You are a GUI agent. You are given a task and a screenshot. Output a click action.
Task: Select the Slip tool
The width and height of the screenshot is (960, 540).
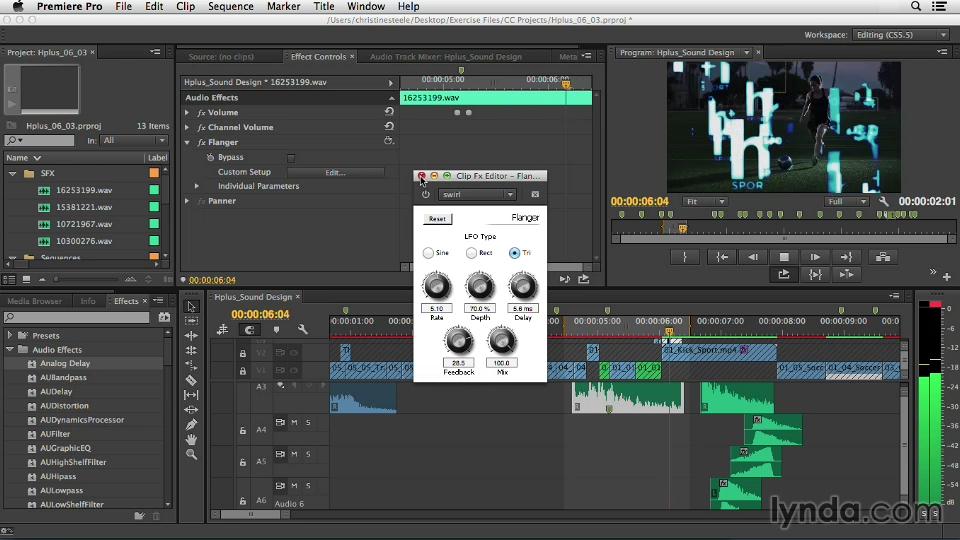[192, 395]
